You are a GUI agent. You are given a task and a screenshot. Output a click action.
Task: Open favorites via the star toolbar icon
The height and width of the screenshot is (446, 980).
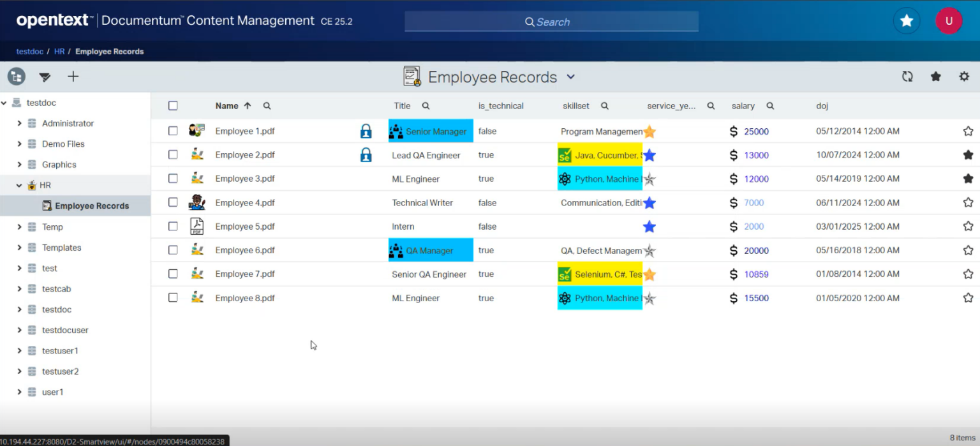point(935,76)
